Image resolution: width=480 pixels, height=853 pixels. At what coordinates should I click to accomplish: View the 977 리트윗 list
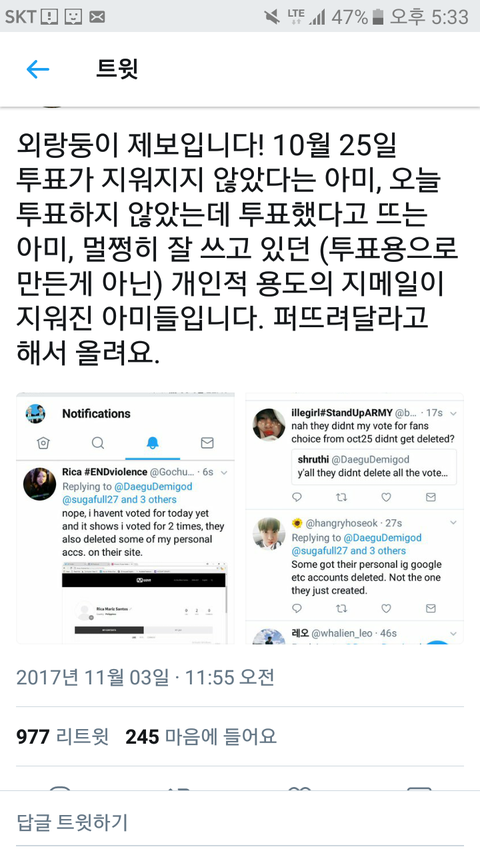click(63, 737)
